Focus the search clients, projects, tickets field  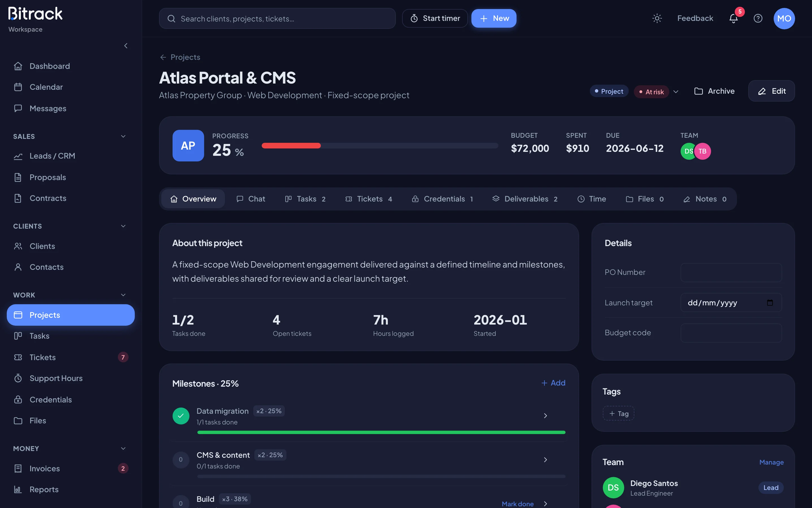(277, 18)
